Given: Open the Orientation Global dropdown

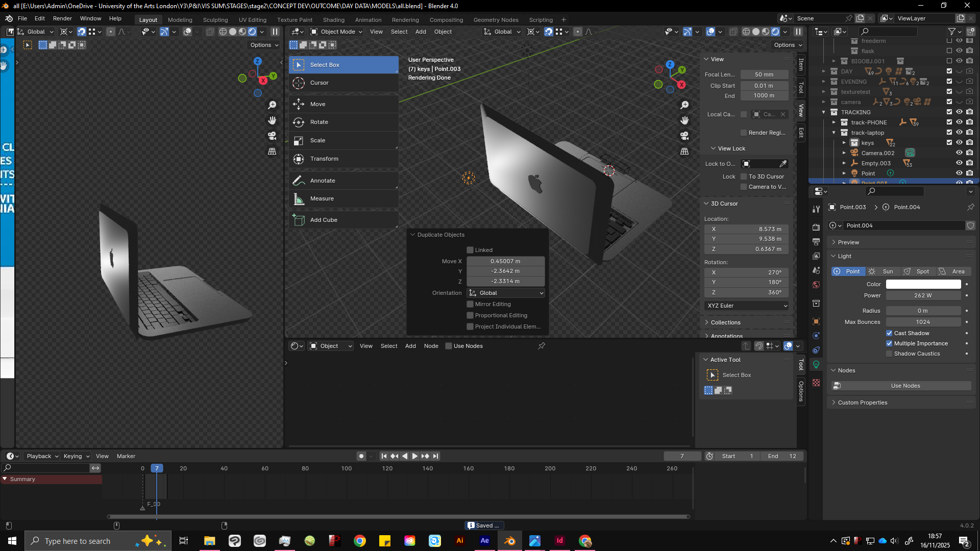Looking at the screenshot, I should [506, 293].
